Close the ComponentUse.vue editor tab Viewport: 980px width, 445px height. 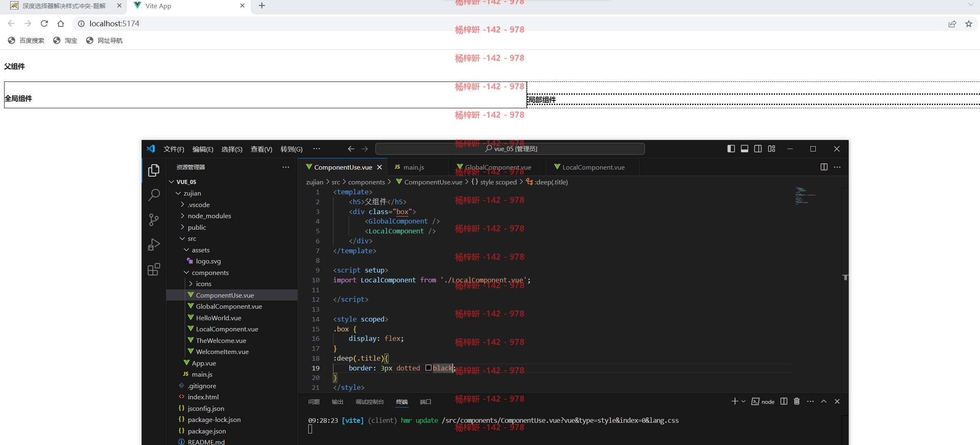click(x=379, y=167)
